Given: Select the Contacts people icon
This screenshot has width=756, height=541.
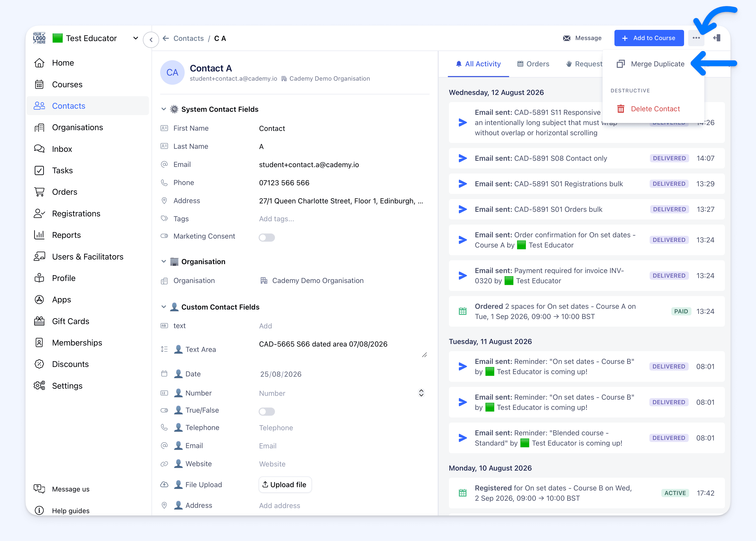Looking at the screenshot, I should click(39, 106).
